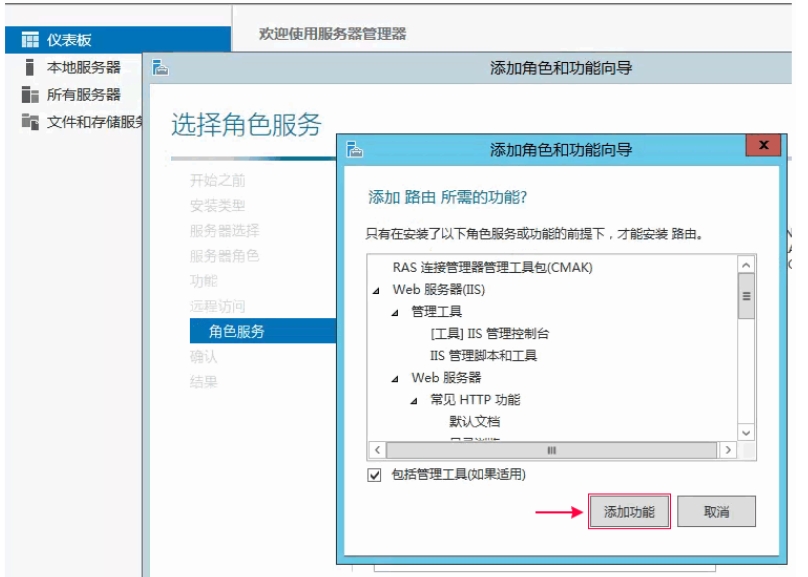Toggle 包括管理工具(如果适用) checkbox
The image size is (808, 577).
(375, 474)
